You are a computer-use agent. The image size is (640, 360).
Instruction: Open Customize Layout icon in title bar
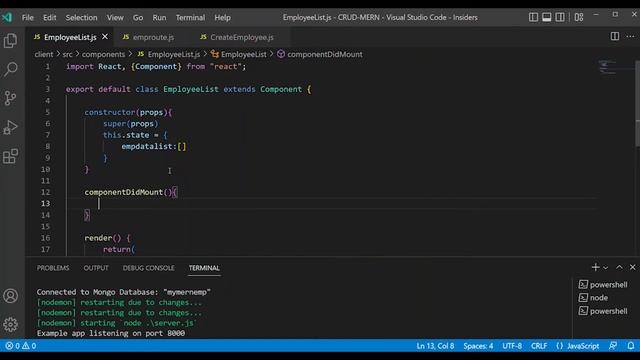click(x=579, y=17)
